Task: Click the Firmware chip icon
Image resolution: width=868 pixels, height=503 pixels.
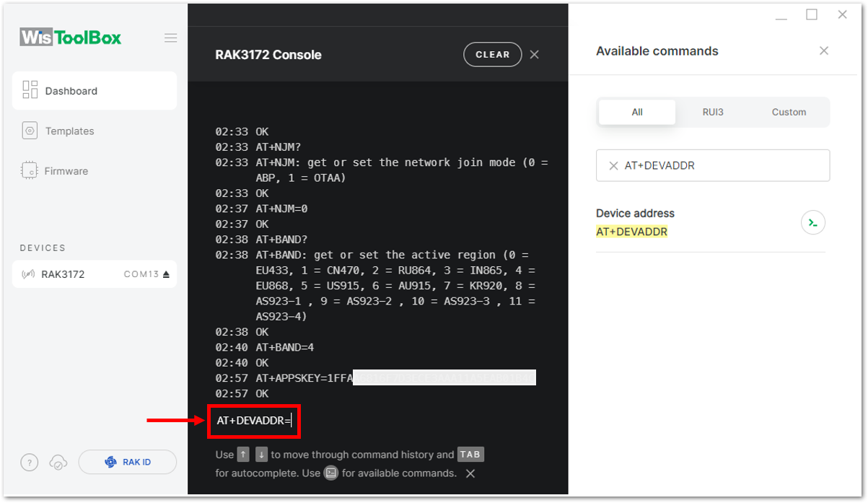Action: tap(30, 171)
